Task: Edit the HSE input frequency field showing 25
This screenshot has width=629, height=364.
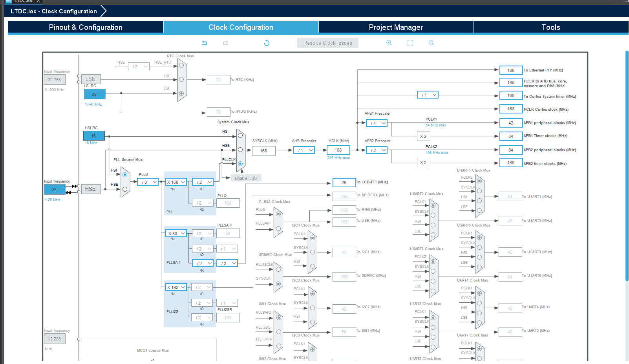Action: pos(54,189)
